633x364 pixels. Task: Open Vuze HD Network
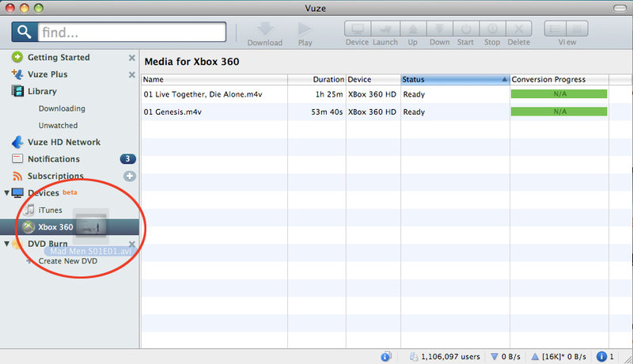[64, 142]
